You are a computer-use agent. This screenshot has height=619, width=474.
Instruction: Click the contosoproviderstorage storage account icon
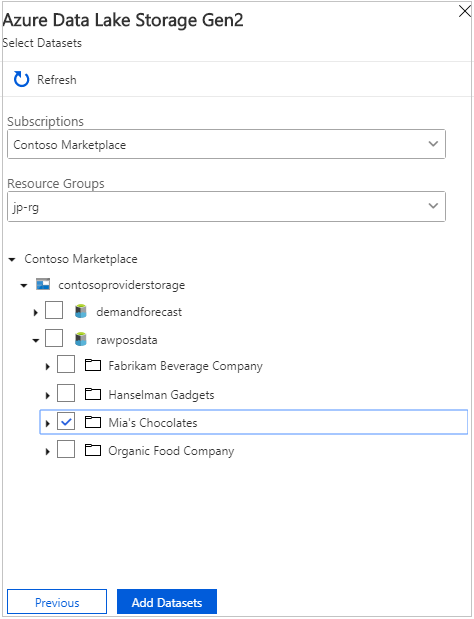[x=43, y=284]
